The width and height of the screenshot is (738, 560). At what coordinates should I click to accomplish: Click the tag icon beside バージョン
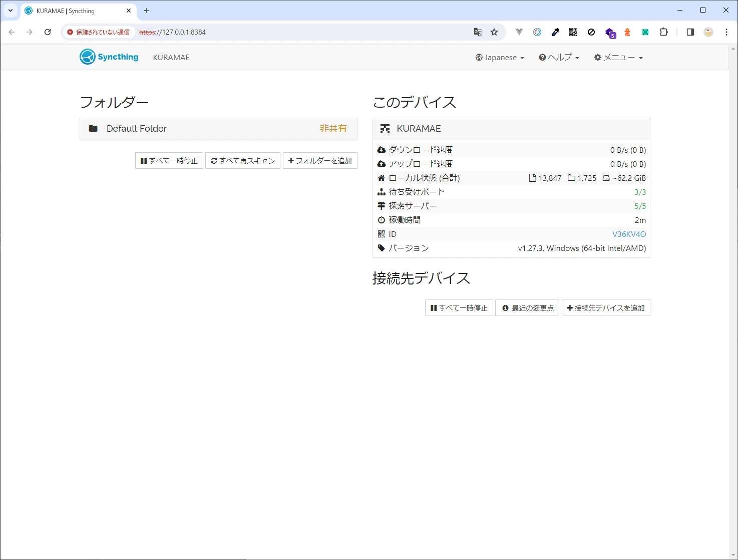click(x=382, y=248)
